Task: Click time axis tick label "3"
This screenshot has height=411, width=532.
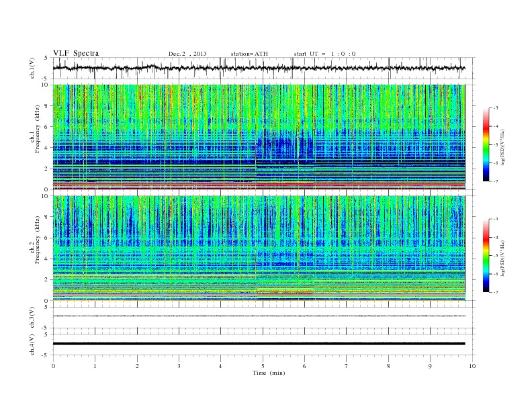Action: point(179,366)
